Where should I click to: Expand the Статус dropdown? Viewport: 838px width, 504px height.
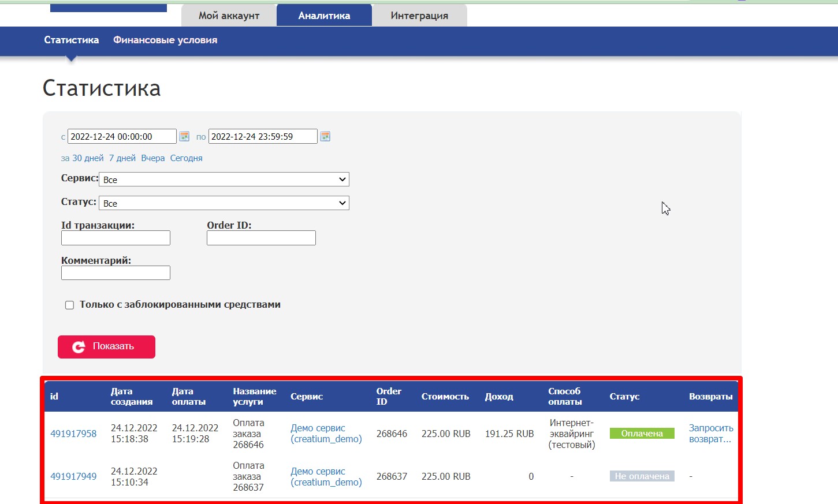pos(224,203)
